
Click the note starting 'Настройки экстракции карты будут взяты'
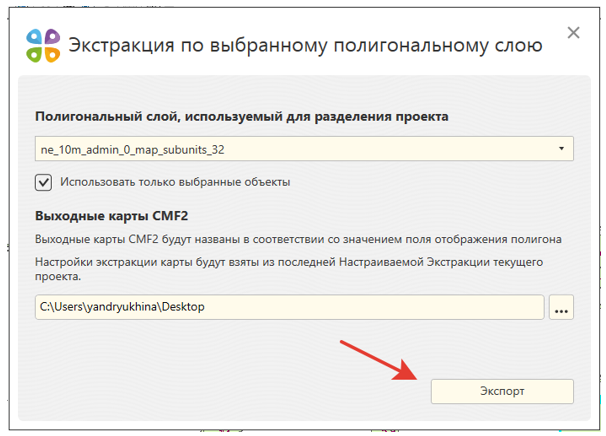(289, 269)
